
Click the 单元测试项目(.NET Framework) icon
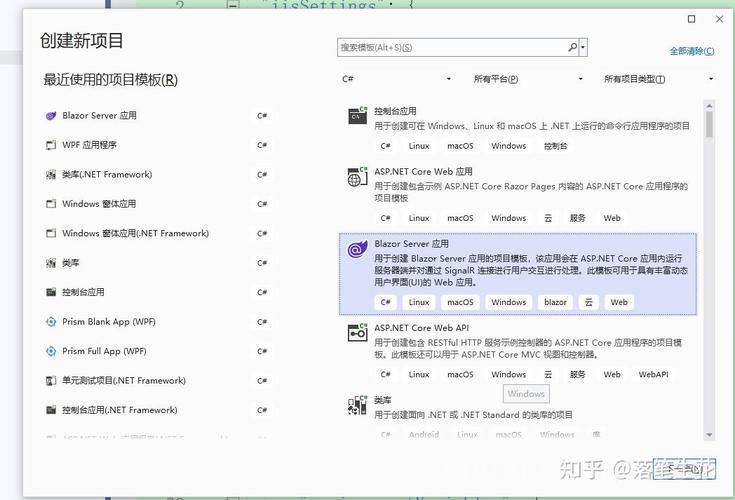51,381
